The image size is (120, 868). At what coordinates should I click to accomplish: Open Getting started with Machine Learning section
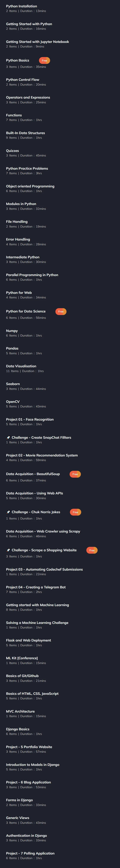coord(60,607)
